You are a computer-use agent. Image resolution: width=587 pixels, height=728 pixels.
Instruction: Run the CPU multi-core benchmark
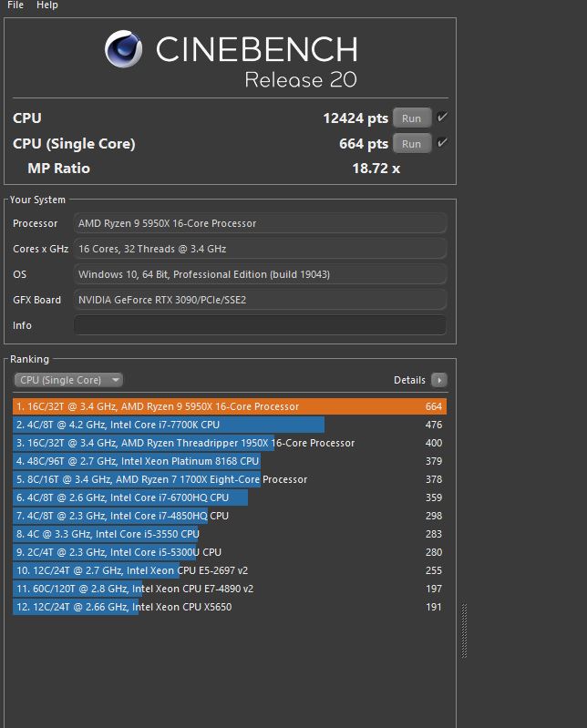[411, 118]
